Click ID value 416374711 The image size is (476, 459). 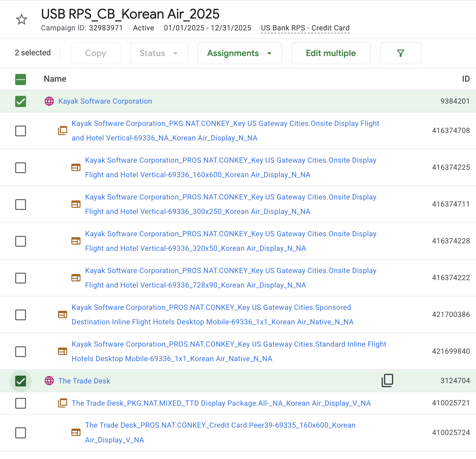pos(451,204)
